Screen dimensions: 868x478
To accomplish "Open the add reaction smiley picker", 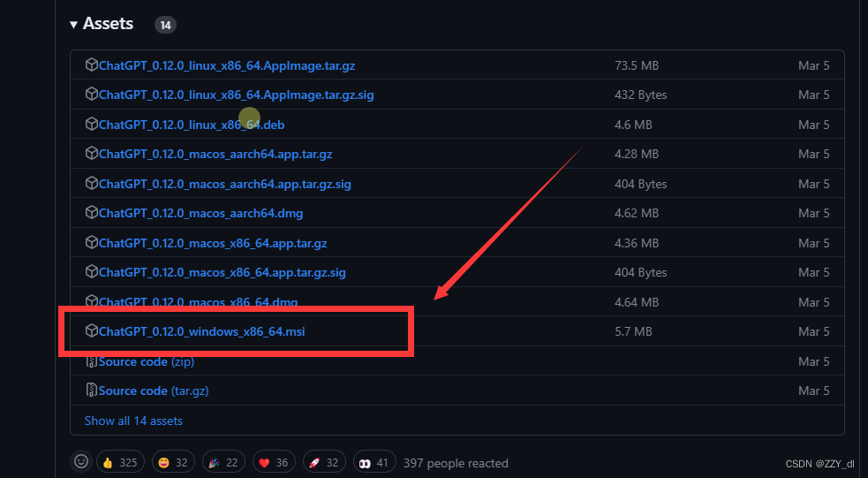I will pos(81,461).
